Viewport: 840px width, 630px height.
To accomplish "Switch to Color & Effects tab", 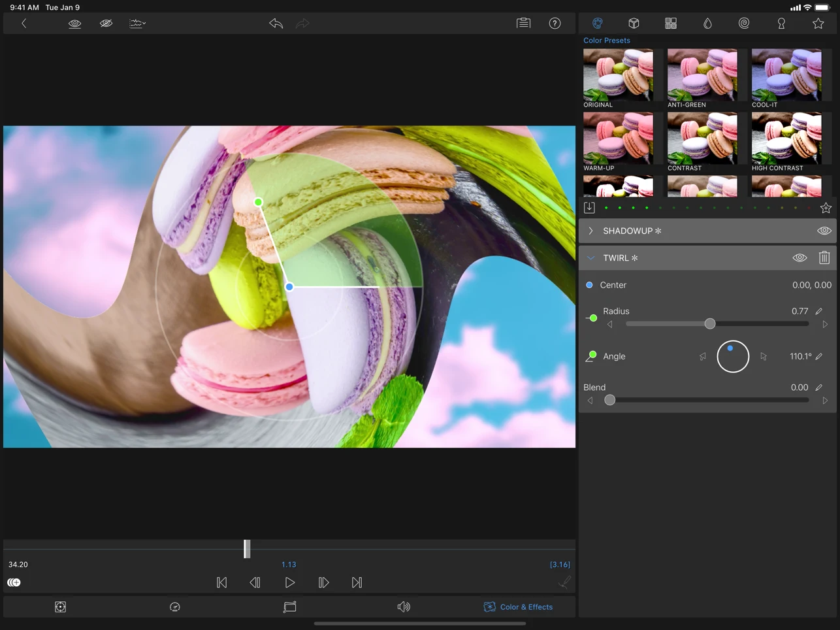I will [x=518, y=607].
